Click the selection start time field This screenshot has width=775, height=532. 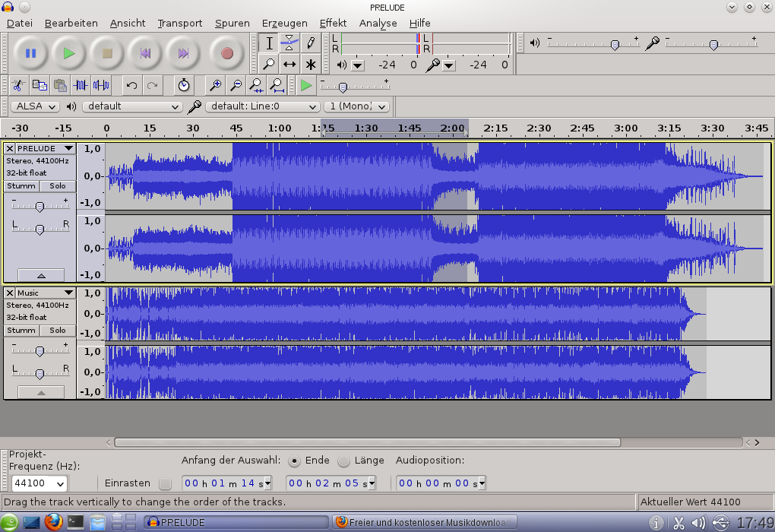point(227,483)
